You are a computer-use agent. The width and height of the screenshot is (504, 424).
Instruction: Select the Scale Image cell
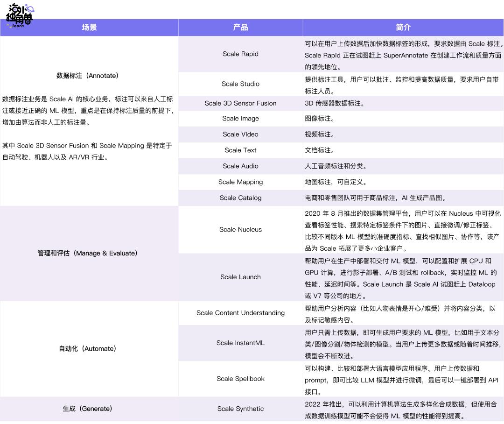point(240,119)
